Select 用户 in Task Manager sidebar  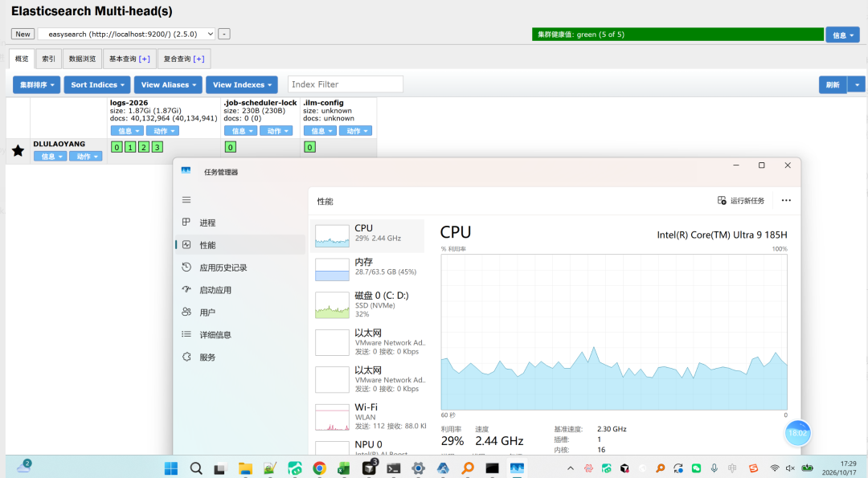[x=240, y=312]
